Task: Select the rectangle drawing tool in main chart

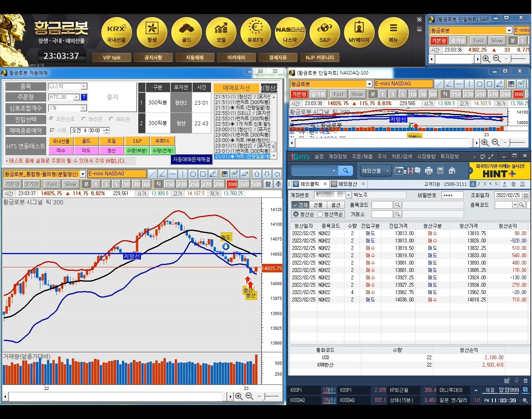Action: point(203,174)
